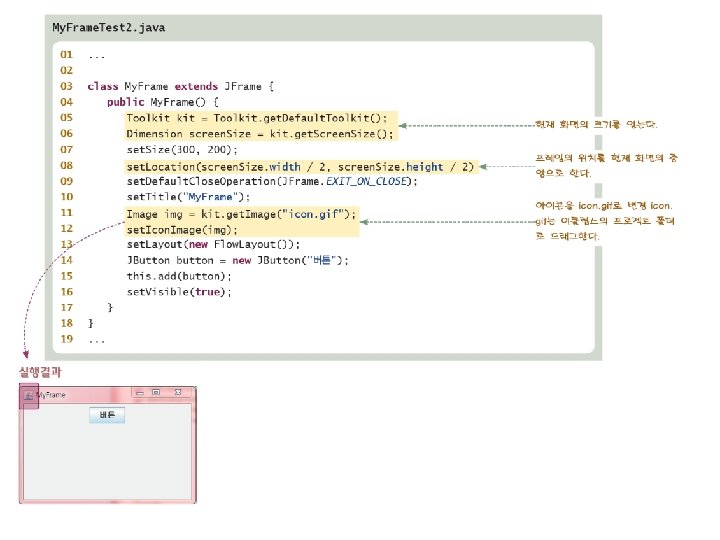Click the setLocation(screenSize.width / 2...) code line
This screenshot has height=540, width=720.
(300, 167)
